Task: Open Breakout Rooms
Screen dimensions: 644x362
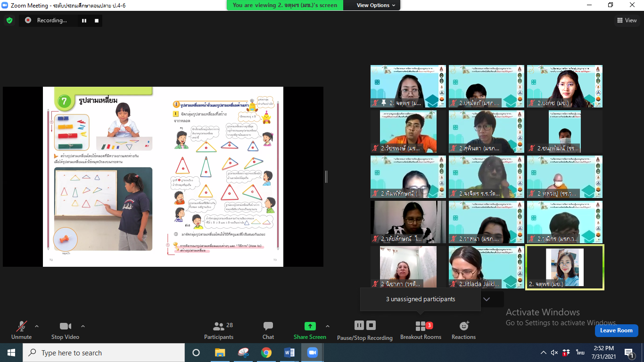Action: click(x=421, y=330)
